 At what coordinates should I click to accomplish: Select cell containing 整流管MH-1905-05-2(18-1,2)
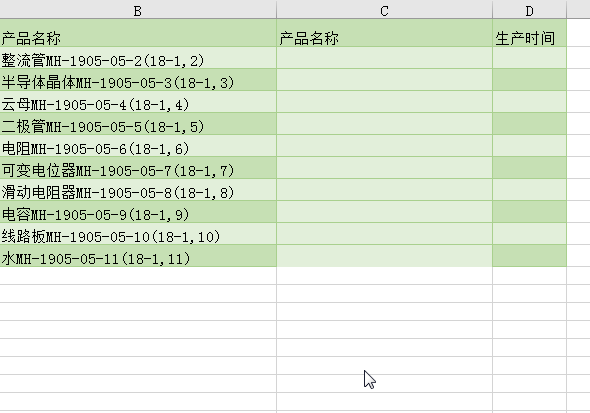pos(138,58)
